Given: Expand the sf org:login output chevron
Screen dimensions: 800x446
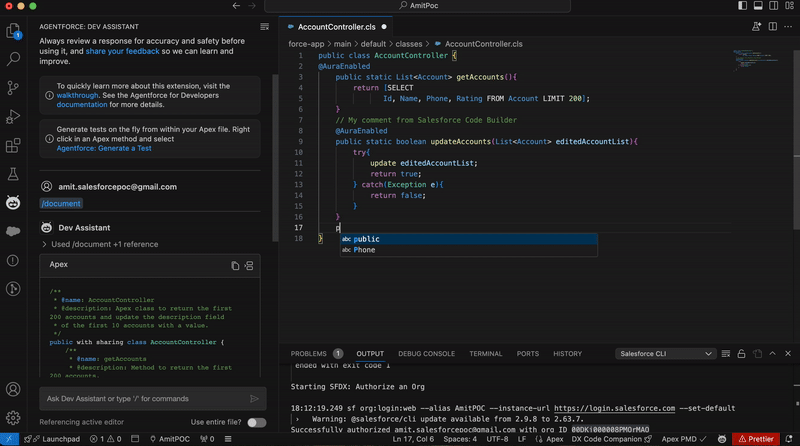Looking at the screenshot, I should pyautogui.click(x=297, y=419).
